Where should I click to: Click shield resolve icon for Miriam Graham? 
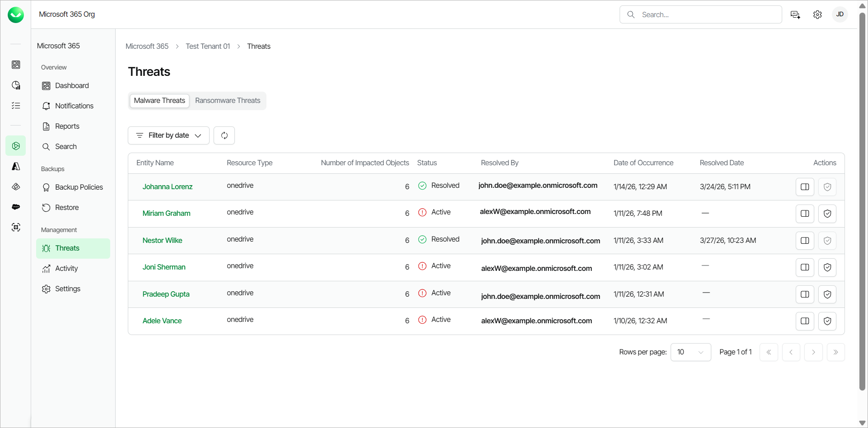coord(827,214)
